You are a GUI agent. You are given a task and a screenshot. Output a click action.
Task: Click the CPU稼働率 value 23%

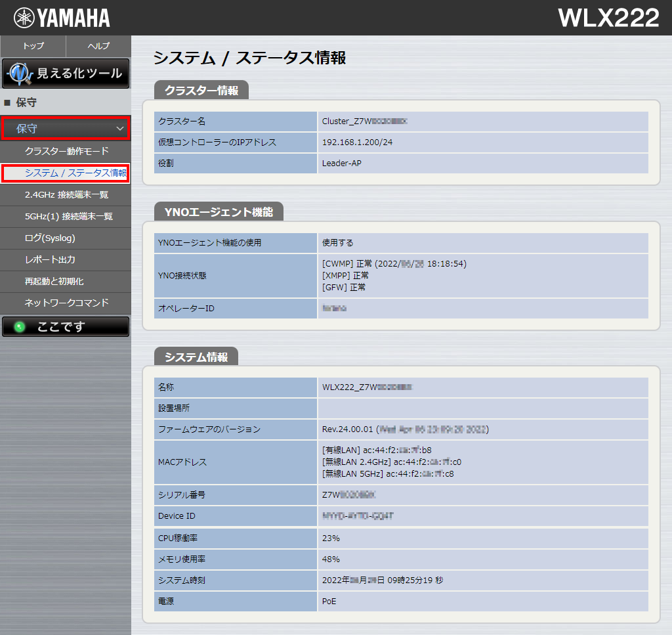(x=331, y=538)
